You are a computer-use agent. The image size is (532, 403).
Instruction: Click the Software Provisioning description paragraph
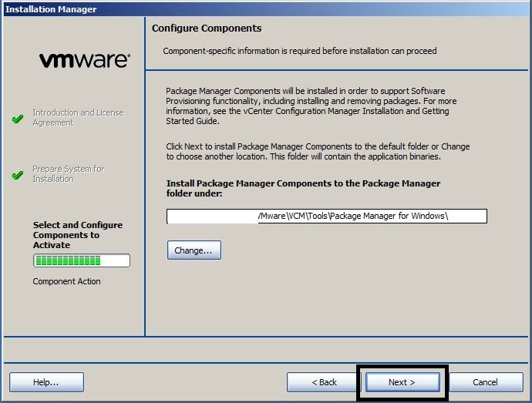point(308,106)
